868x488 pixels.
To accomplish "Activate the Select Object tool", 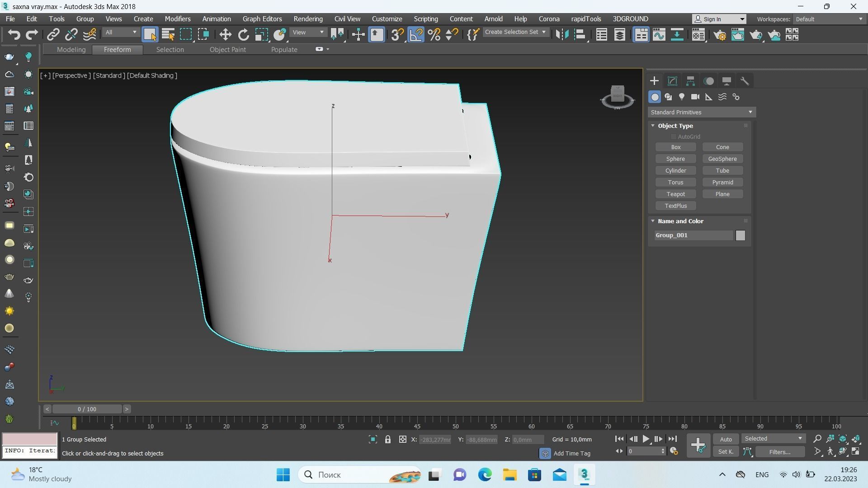I will tap(150, 35).
